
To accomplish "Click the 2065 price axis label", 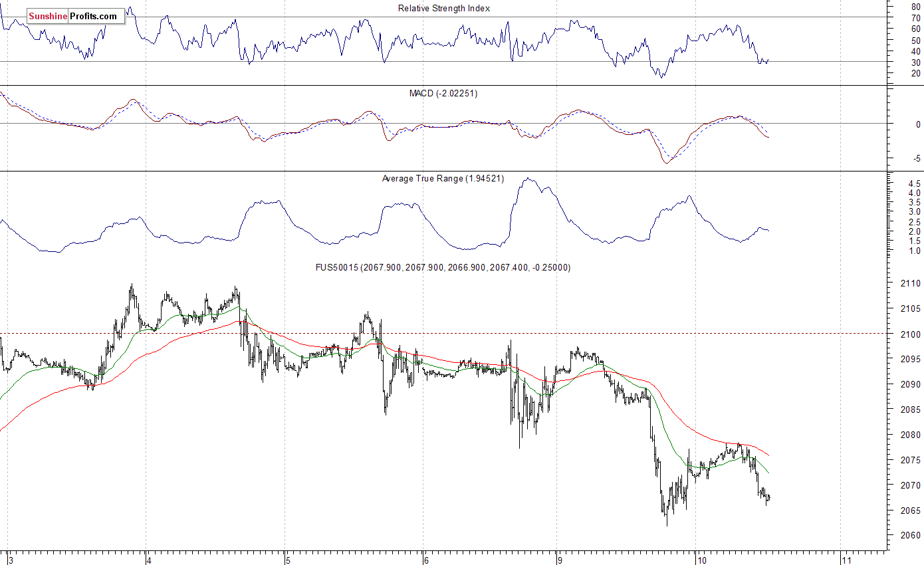I will point(911,510).
